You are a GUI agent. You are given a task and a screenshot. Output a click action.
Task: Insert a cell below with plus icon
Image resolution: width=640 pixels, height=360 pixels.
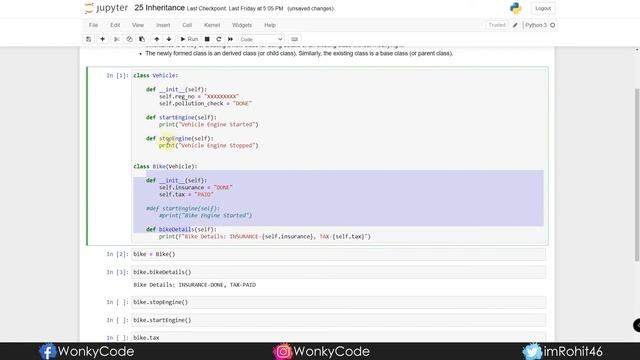coord(102,39)
